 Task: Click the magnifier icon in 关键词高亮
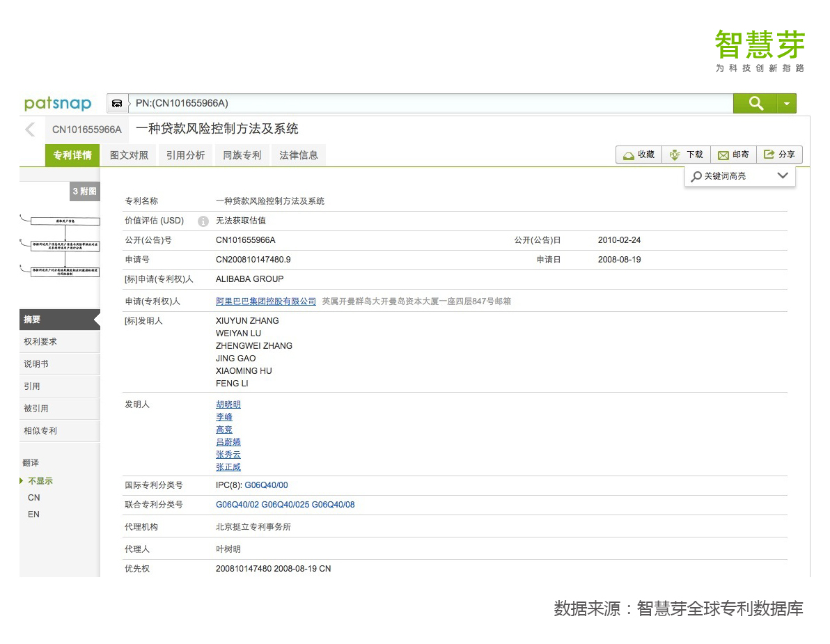point(696,176)
